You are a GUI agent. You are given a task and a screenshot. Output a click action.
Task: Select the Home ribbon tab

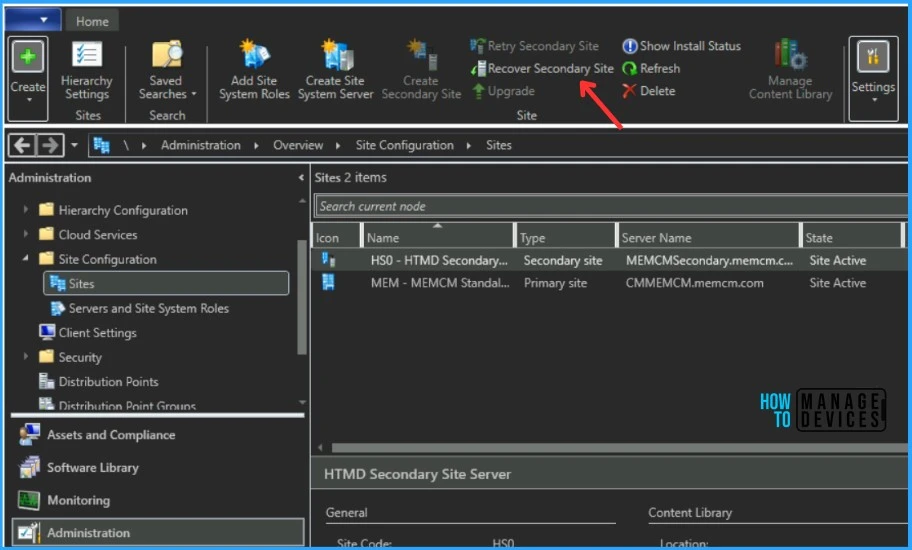[92, 22]
